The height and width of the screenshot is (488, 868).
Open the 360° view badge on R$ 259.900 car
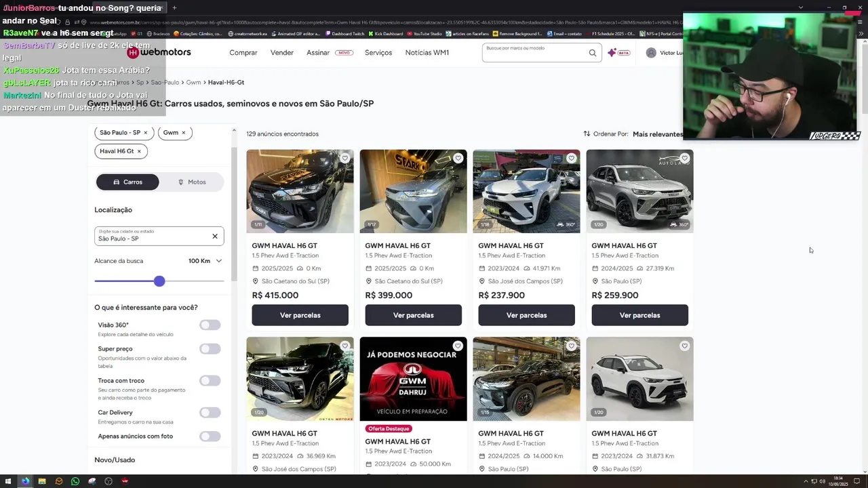[679, 224]
